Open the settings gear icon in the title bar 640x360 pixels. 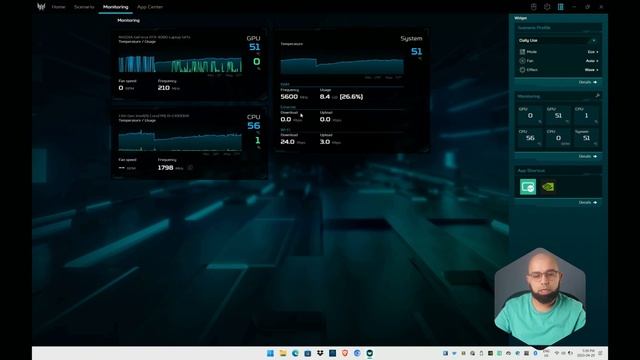pyautogui.click(x=547, y=7)
